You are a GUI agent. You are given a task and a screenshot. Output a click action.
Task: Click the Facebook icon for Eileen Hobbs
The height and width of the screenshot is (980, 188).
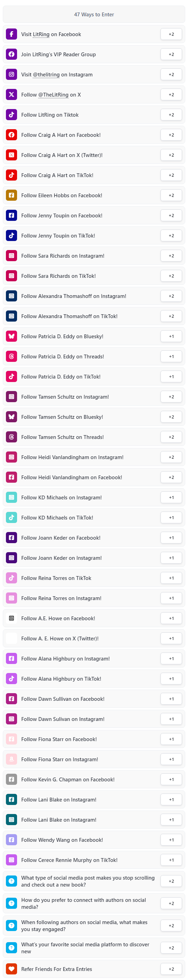11,196
